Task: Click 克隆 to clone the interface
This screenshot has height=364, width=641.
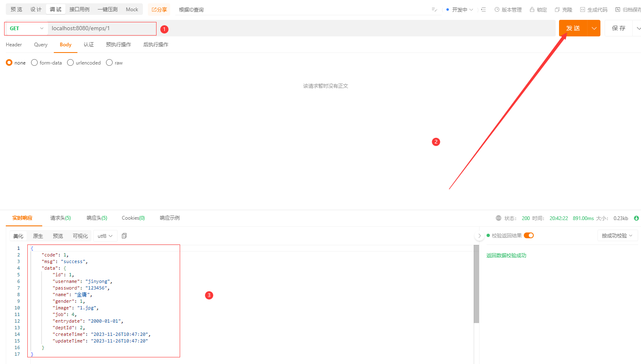Action: (x=564, y=10)
